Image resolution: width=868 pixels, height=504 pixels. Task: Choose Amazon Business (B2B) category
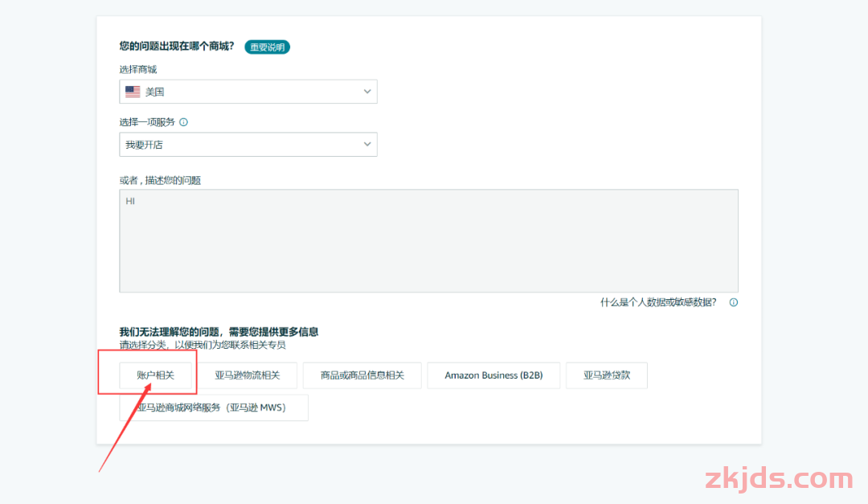click(x=493, y=375)
